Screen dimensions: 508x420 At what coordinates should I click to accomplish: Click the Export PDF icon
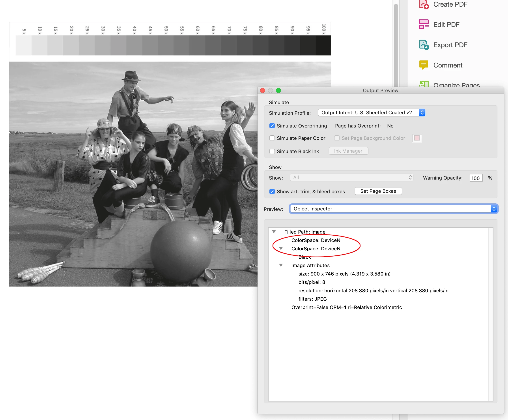(424, 45)
